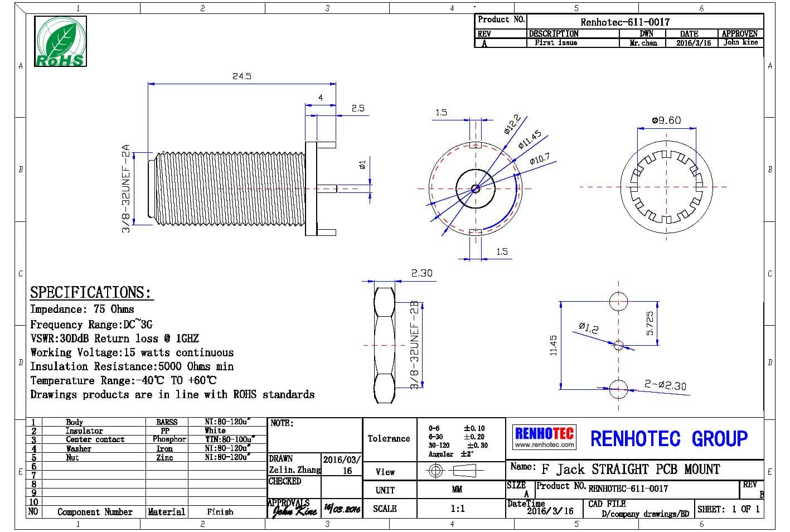Click the RENHOTEC GROUP blue title text
Screen dimensions: 790x532
668,439
